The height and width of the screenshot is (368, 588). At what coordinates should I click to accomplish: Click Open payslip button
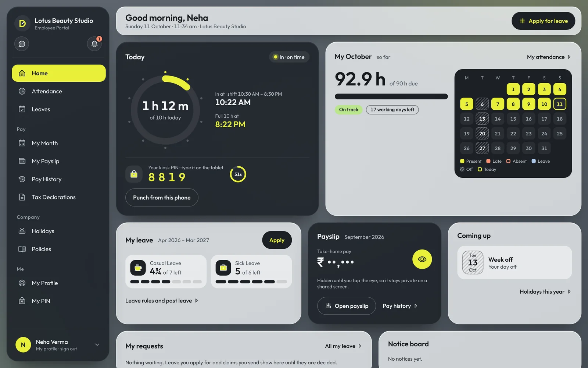[347, 306]
